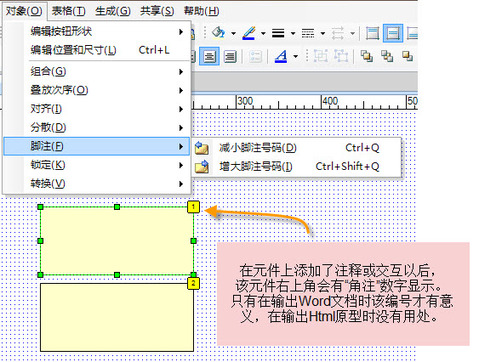Click the Group objects icon
Screen dimensions: 479x362
(321, 56)
